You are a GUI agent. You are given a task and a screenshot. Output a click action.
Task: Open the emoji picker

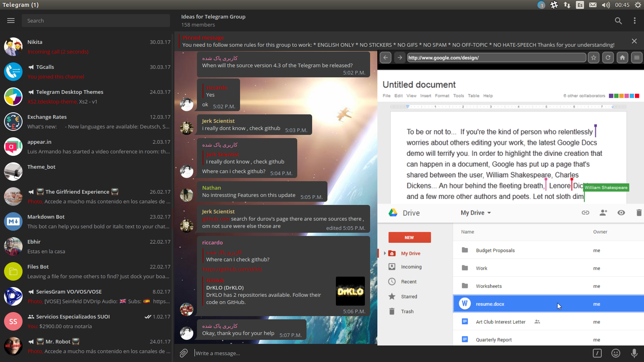(616, 353)
